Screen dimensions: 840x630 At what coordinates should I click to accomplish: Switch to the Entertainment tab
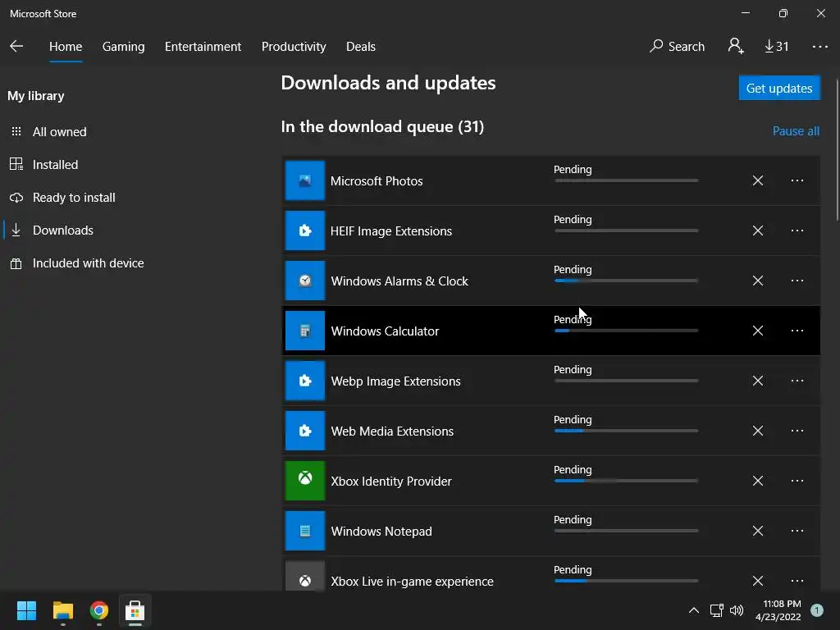[x=203, y=47]
